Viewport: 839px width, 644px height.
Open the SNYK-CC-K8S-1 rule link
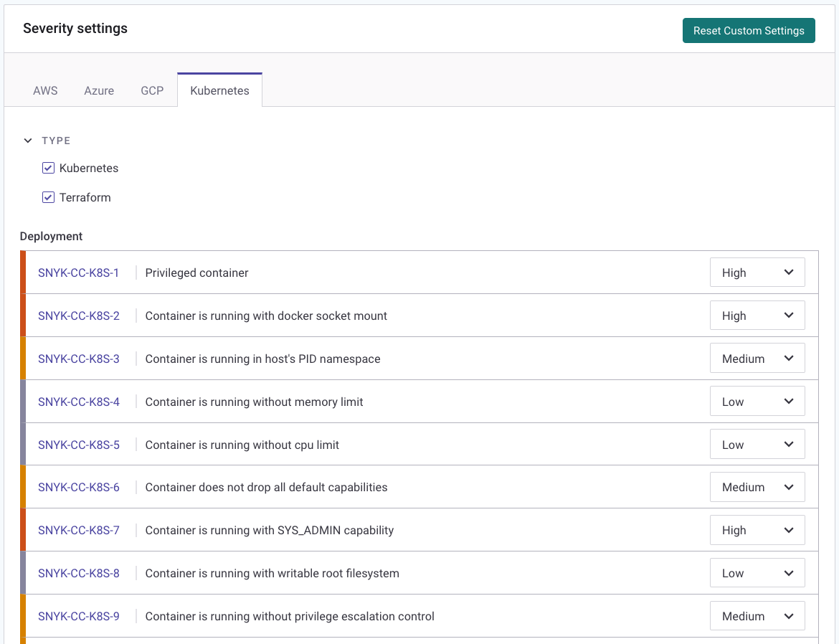(78, 273)
